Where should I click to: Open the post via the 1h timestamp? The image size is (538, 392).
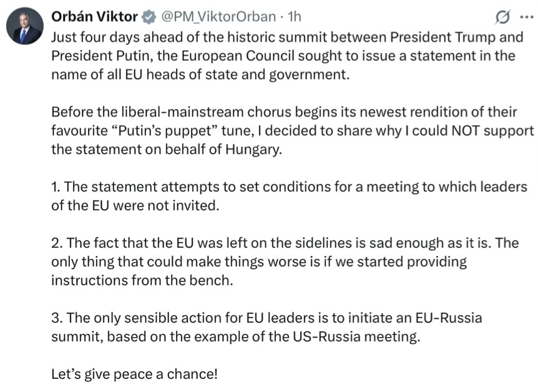pyautogui.click(x=294, y=16)
